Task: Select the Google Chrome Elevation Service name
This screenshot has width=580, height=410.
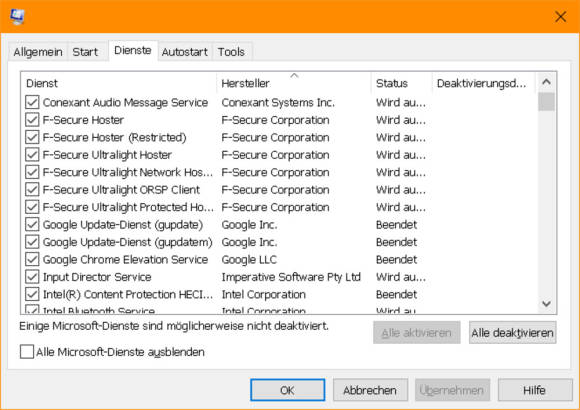Action: coord(125,259)
